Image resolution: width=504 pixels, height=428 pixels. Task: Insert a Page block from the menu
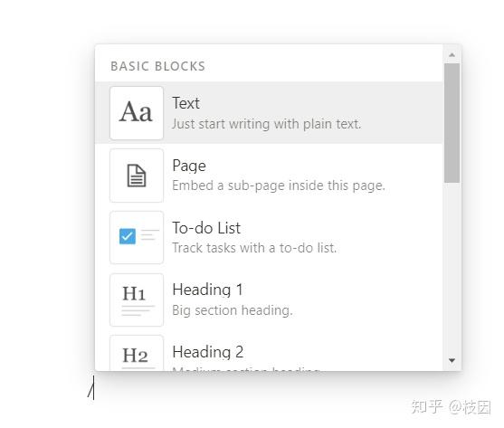pyautogui.click(x=269, y=176)
